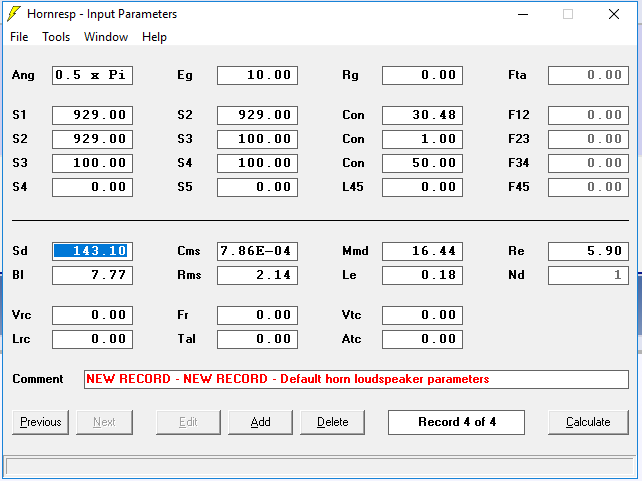The width and height of the screenshot is (642, 481).
Task: Focus the Con field showing 50.00
Action: [423, 163]
